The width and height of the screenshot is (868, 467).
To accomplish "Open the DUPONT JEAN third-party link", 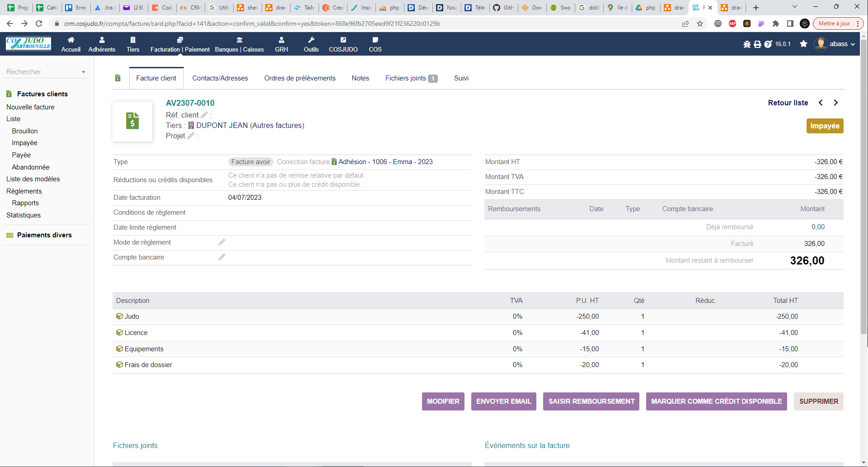I will tap(222, 125).
